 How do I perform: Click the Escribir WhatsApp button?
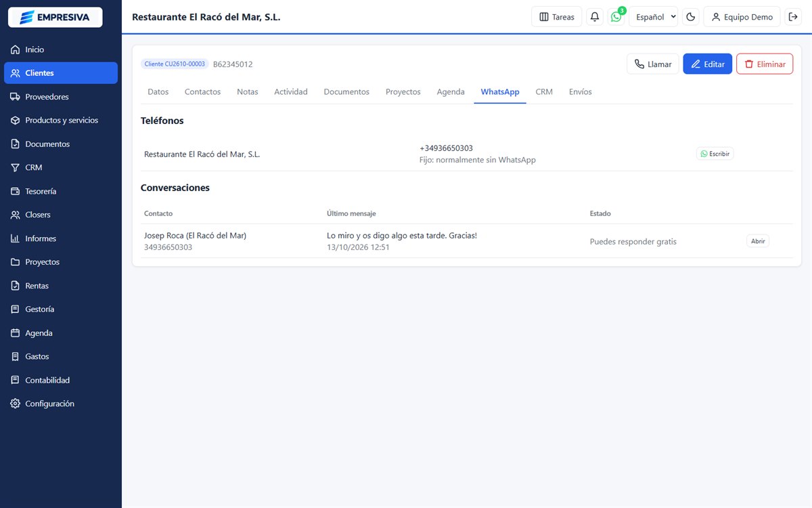point(715,154)
